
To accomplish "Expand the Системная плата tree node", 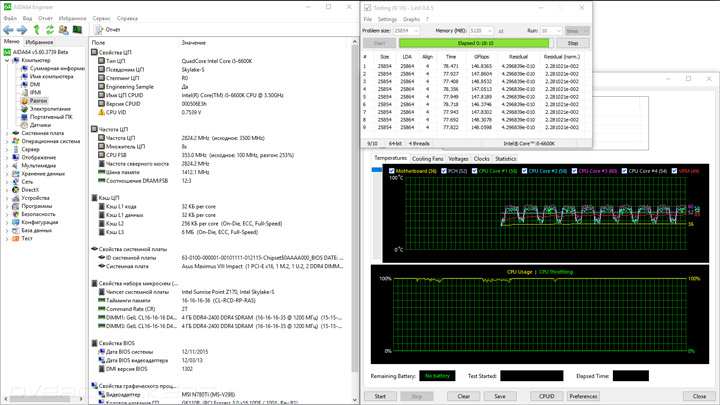I will (7, 133).
